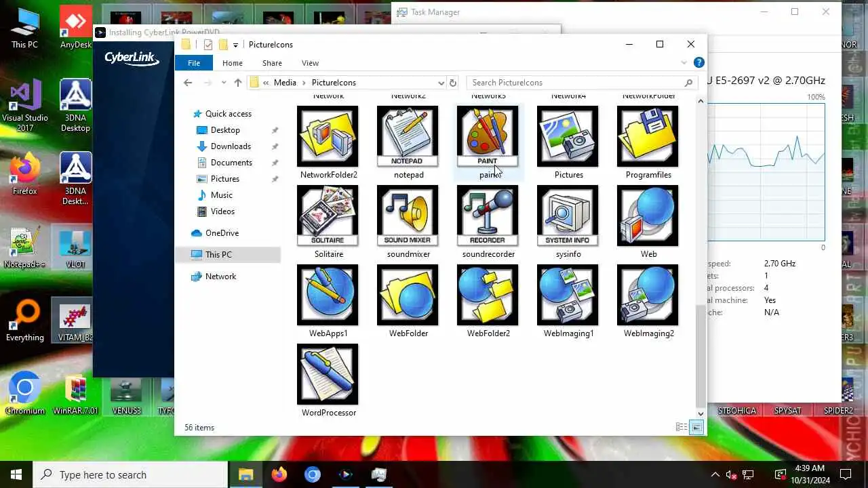Open Videos in the navigation pane

pos(222,211)
